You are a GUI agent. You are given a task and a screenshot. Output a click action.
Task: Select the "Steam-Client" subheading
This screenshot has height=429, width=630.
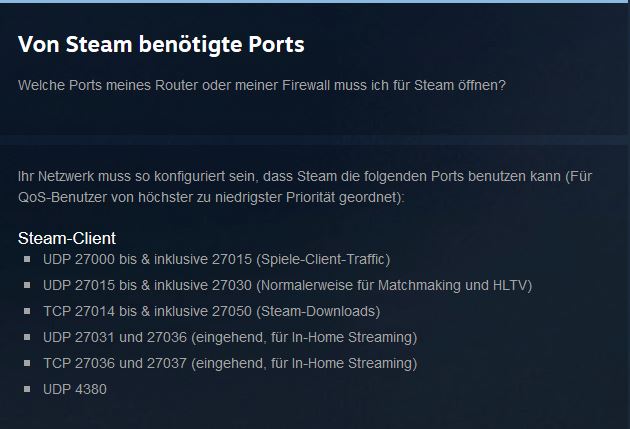pos(67,238)
